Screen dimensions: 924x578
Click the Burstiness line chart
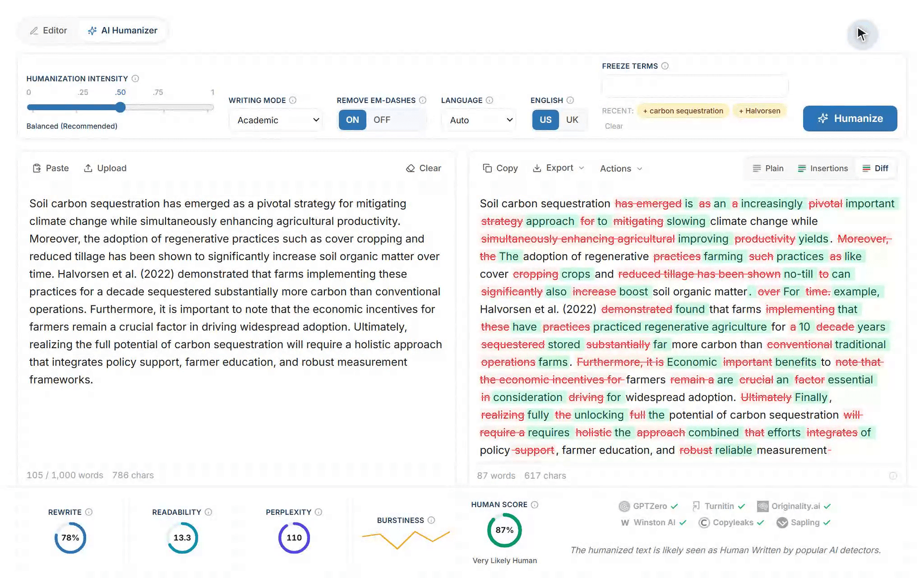[406, 539]
